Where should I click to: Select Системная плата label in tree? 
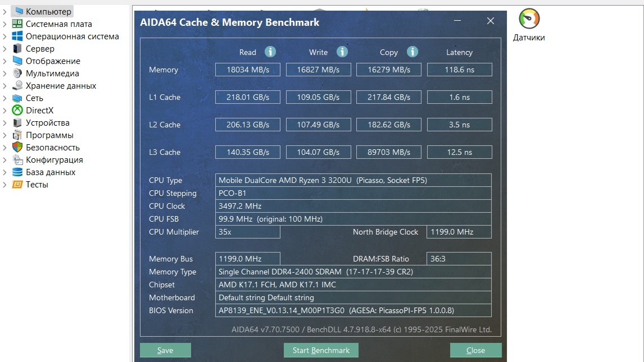(59, 24)
